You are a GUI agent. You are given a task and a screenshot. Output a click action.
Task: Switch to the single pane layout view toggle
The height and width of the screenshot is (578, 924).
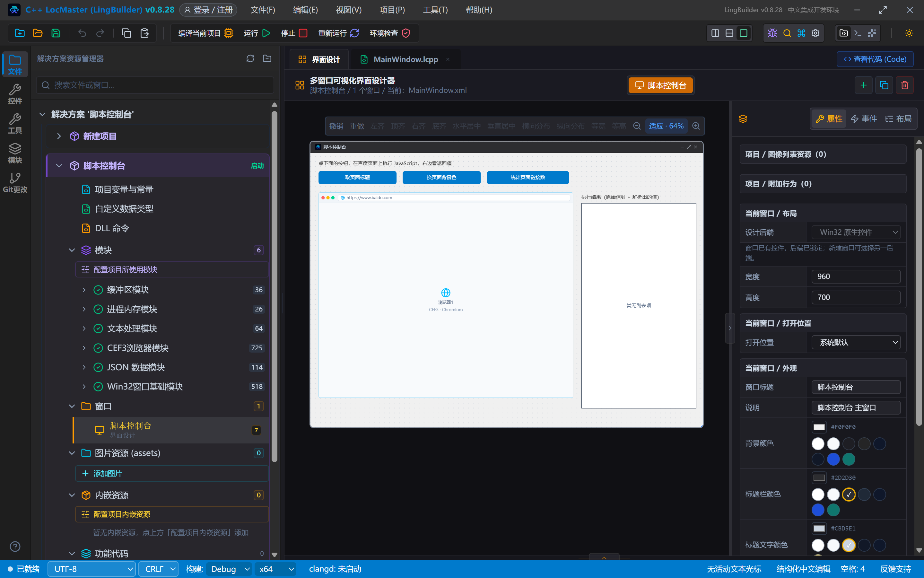(743, 33)
